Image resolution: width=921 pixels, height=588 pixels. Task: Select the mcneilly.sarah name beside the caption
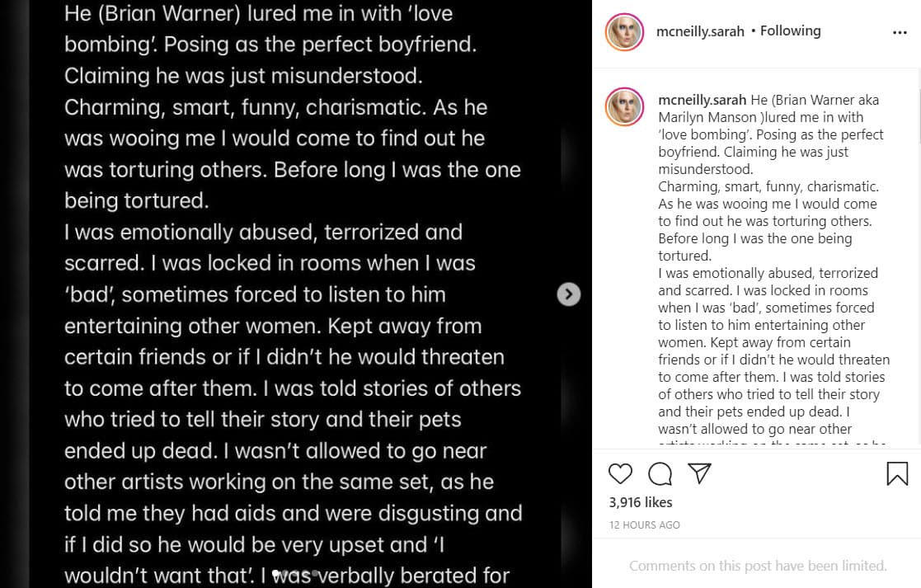click(x=702, y=100)
